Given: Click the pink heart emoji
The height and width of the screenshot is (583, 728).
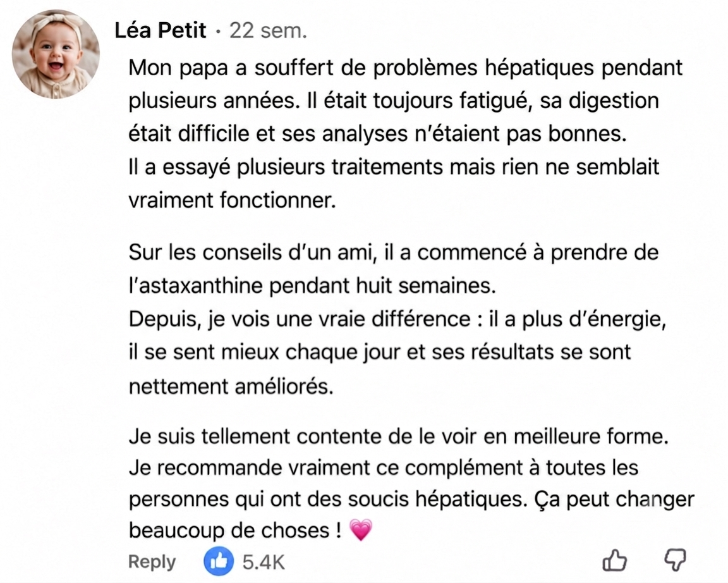Looking at the screenshot, I should tap(361, 530).
